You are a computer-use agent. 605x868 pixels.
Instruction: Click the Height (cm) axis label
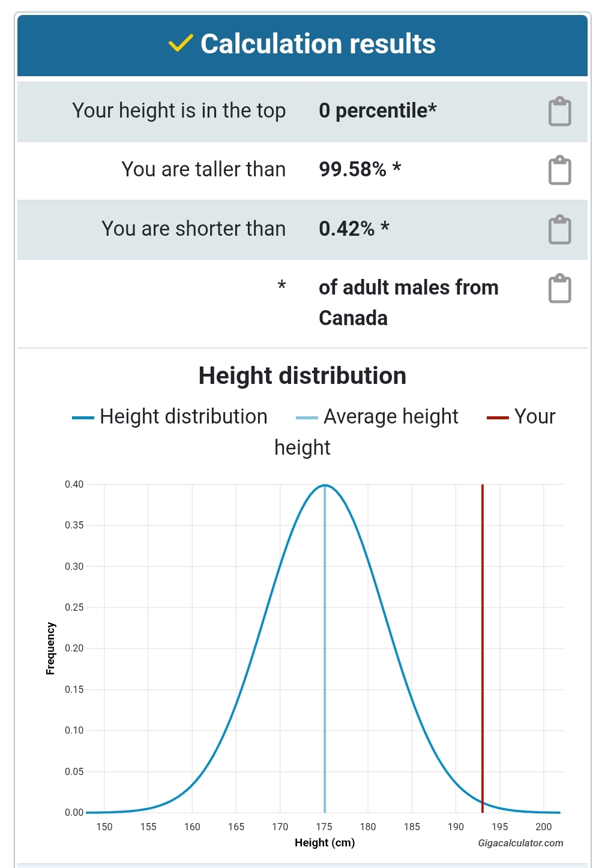click(325, 843)
